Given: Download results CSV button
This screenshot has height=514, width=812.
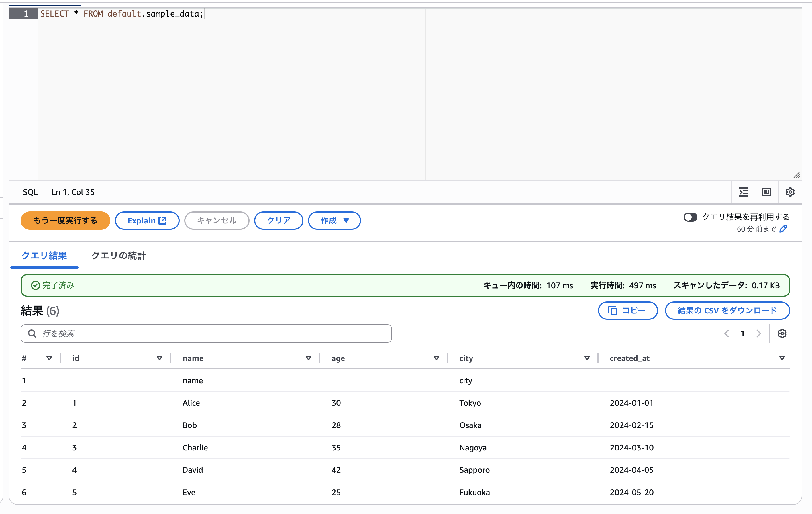Looking at the screenshot, I should click(x=727, y=310).
